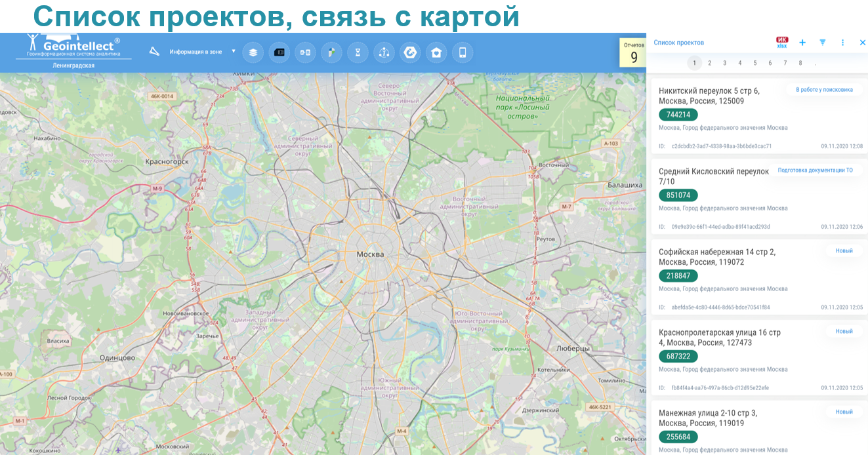Expand the 'Информация в зоне' dropdown arrow

[x=234, y=51]
